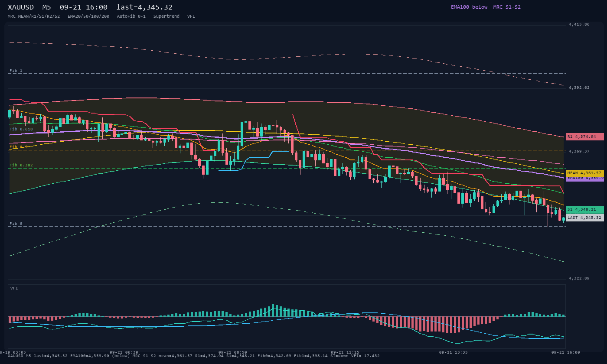Image resolution: width=607 pixels, height=364 pixels.
Task: Click the purple "EMA100 below" header status
Action: point(469,7)
